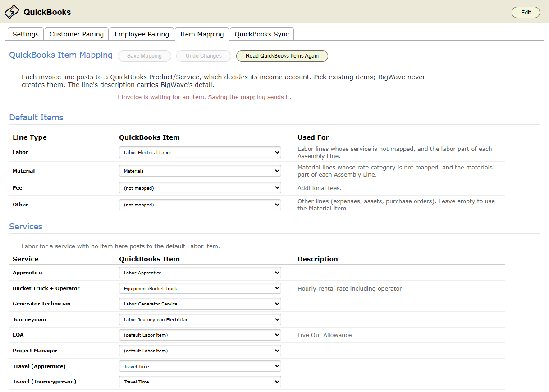Open the Other line type dropdown
Image resolution: width=549 pixels, height=392 pixels.
[x=200, y=205]
